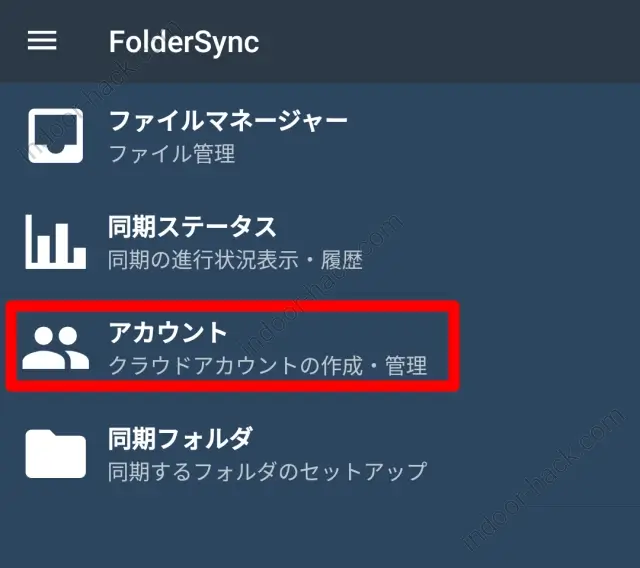Click the ファイル管理 subtitle
The image size is (640, 568).
(x=172, y=154)
